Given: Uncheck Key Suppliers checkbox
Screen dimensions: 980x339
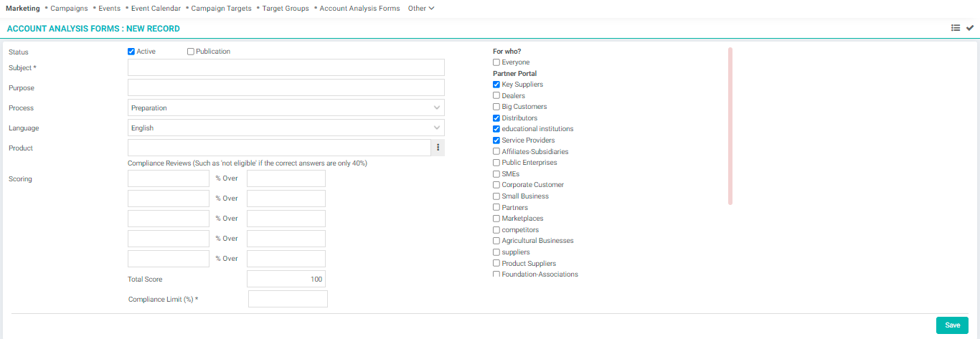Looking at the screenshot, I should pyautogui.click(x=496, y=85).
